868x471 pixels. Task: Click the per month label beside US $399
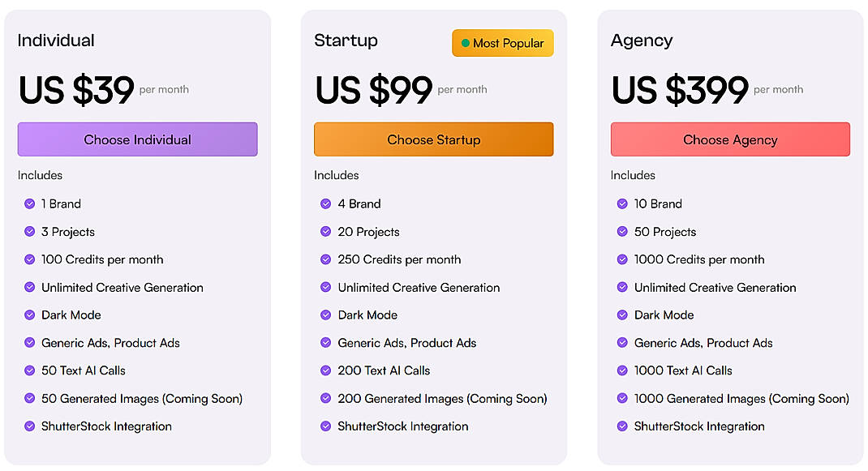click(778, 91)
